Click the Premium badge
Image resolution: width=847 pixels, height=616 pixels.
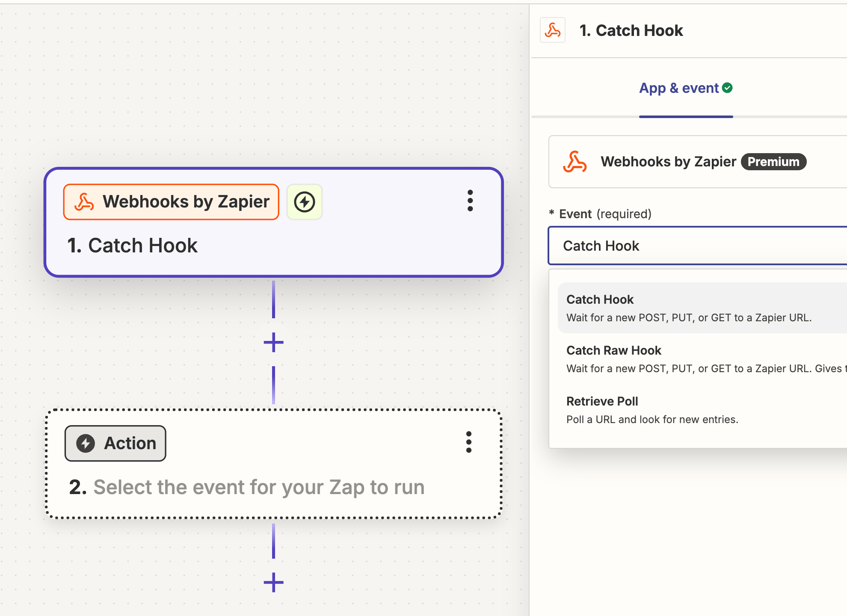point(773,162)
